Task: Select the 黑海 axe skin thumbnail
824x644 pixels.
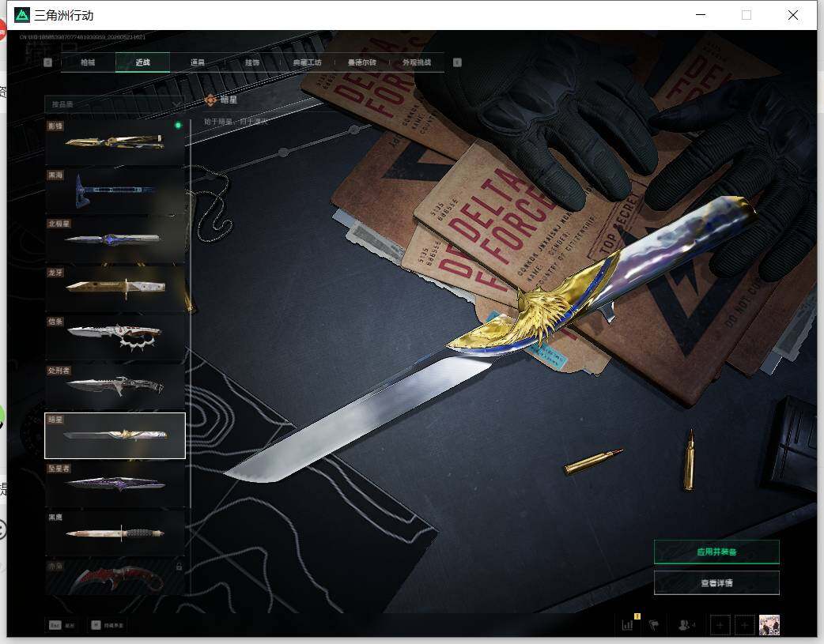Action: click(115, 190)
